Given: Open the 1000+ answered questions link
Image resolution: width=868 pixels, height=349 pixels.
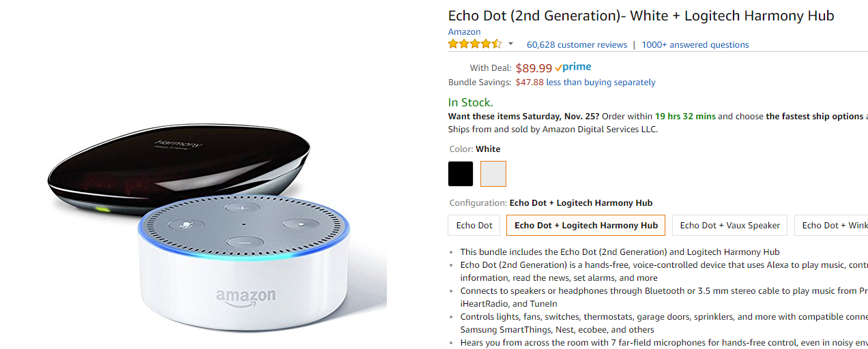Looking at the screenshot, I should click(695, 45).
